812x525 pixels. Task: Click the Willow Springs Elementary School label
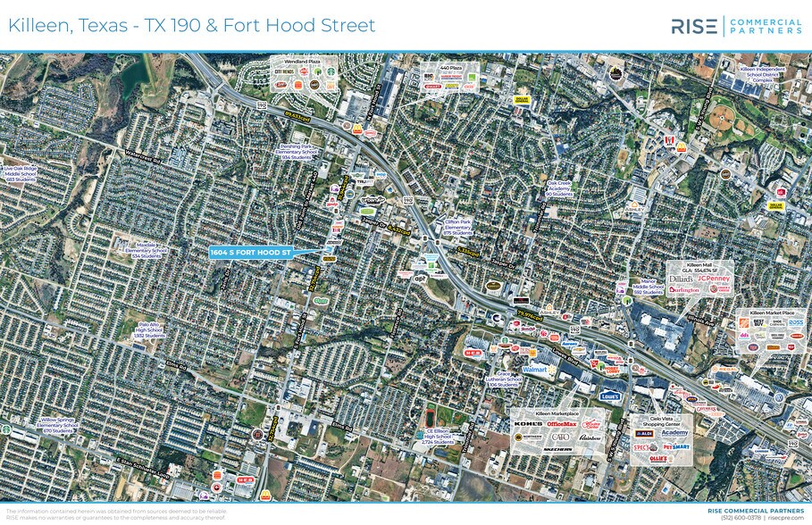point(57,425)
